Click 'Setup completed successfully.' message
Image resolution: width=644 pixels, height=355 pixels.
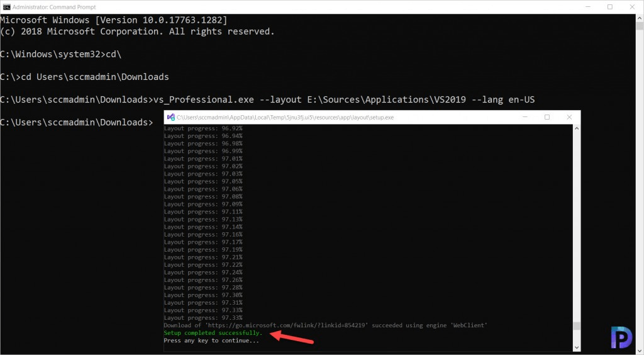tap(213, 333)
